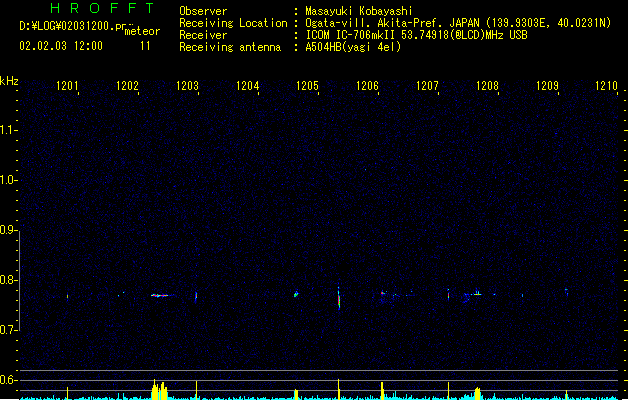Click the Receiving antenna label

230,47
